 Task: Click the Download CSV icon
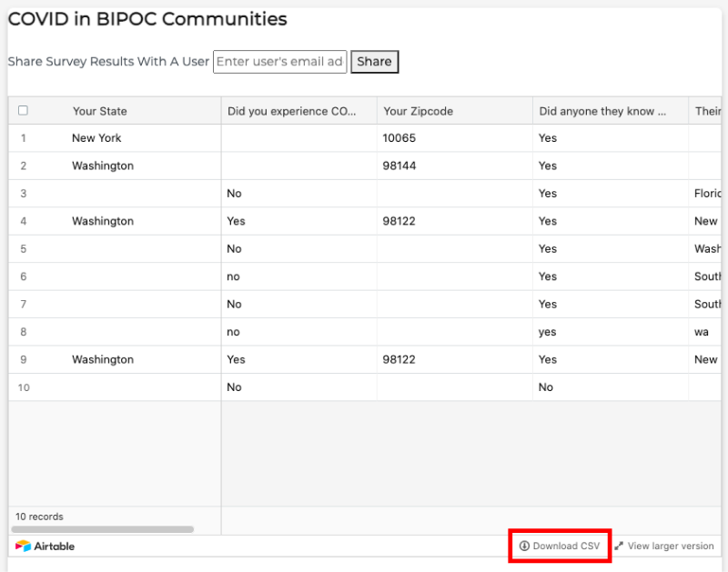click(x=524, y=546)
